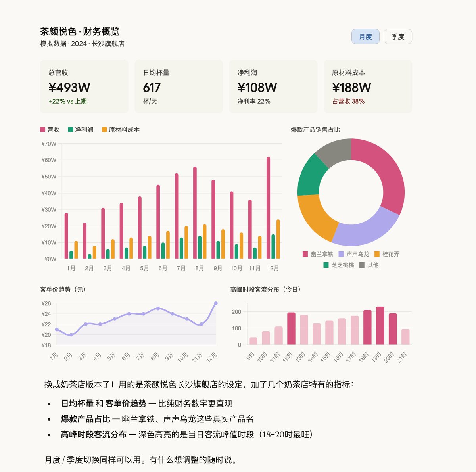Switch to the 季度 quarterly view
This screenshot has height=472, width=476.
[x=398, y=36]
